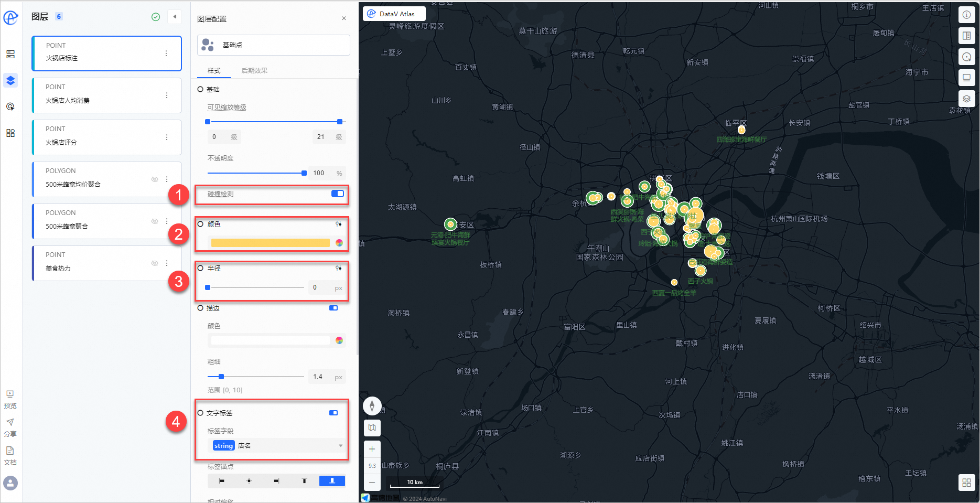The width and height of the screenshot is (980, 503).
Task: Click the grid icon at map bottom-right
Action: 966,483
